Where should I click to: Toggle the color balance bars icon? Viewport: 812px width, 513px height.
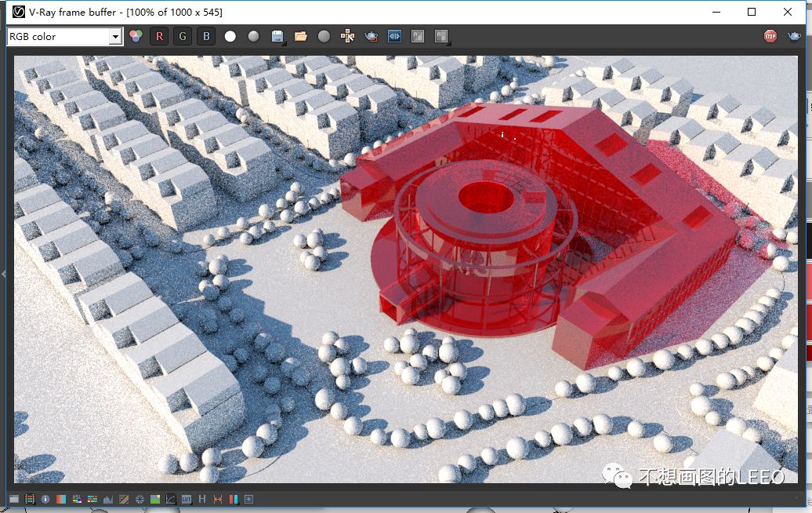pyautogui.click(x=92, y=499)
